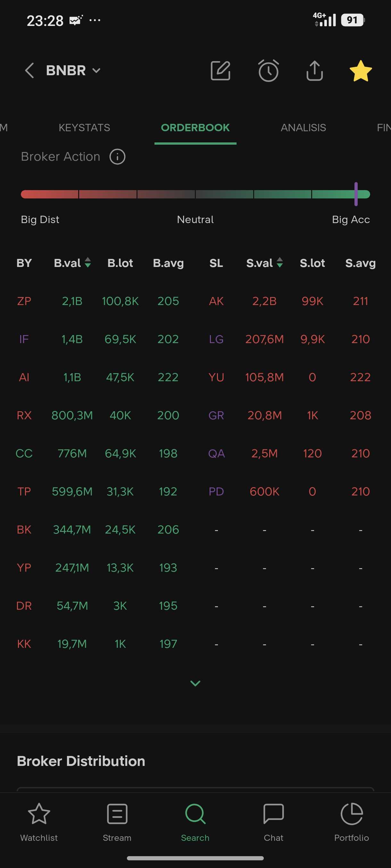
Task: Expand broker list with the green chevron
Action: pos(195,683)
